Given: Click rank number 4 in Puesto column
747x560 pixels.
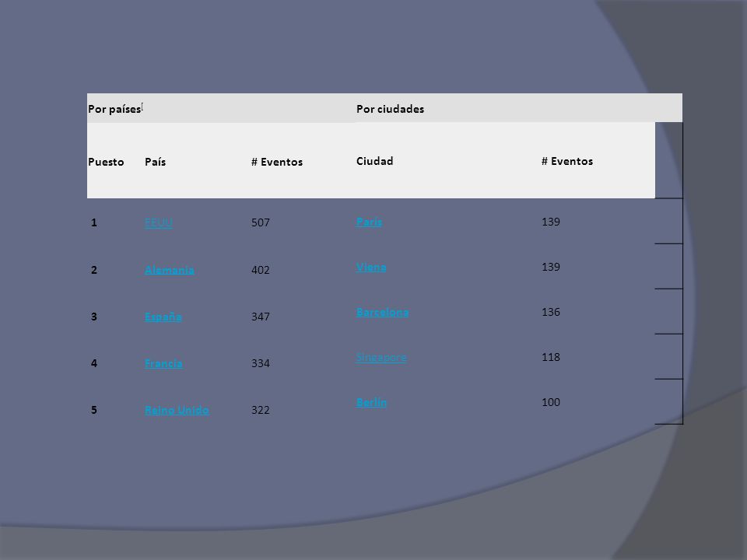Looking at the screenshot, I should click(94, 363).
